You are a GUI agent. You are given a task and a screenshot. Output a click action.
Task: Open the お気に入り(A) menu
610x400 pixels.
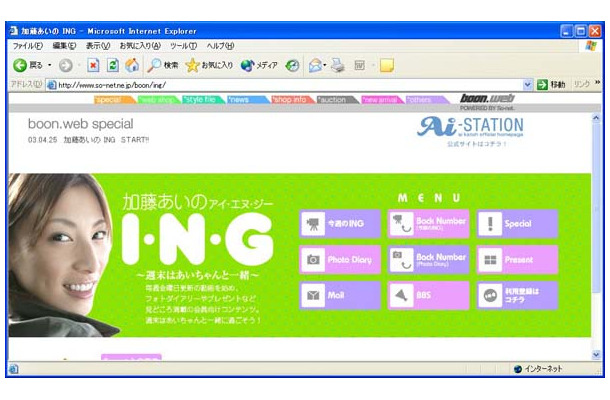(x=140, y=46)
